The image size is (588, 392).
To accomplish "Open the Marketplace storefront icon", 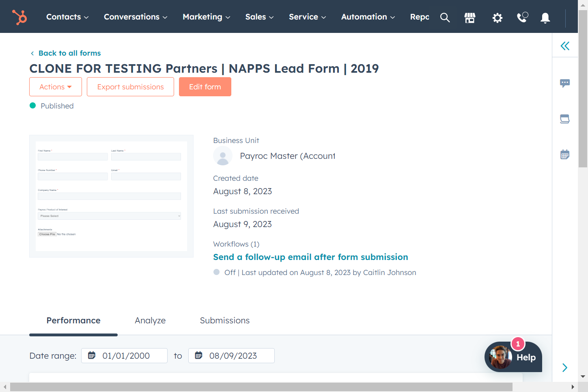I will [x=470, y=17].
